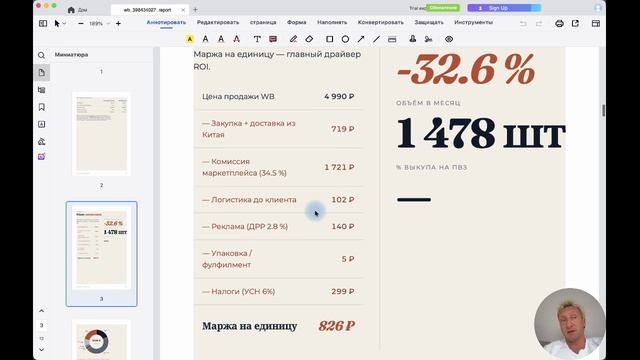
Task: Open the zoom percentage dropdown
Action: click(108, 24)
